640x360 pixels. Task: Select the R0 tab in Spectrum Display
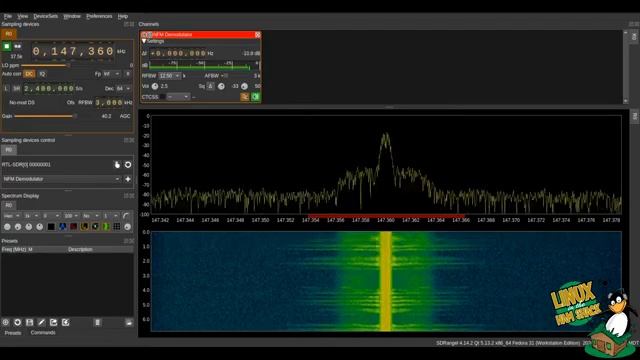coord(9,205)
